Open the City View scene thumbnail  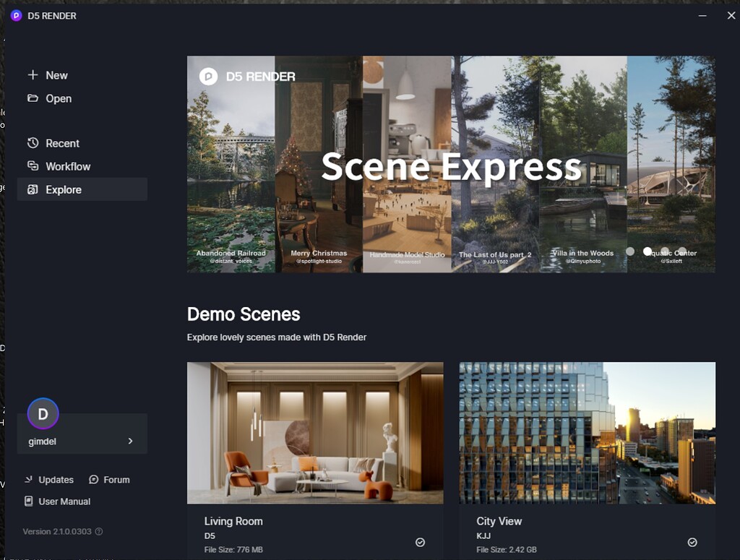(x=587, y=433)
